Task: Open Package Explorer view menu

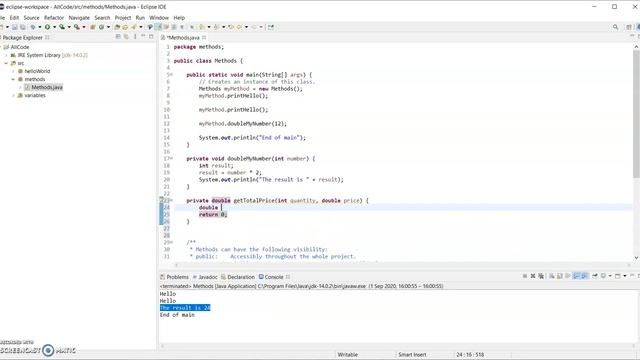Action: tap(135, 37)
